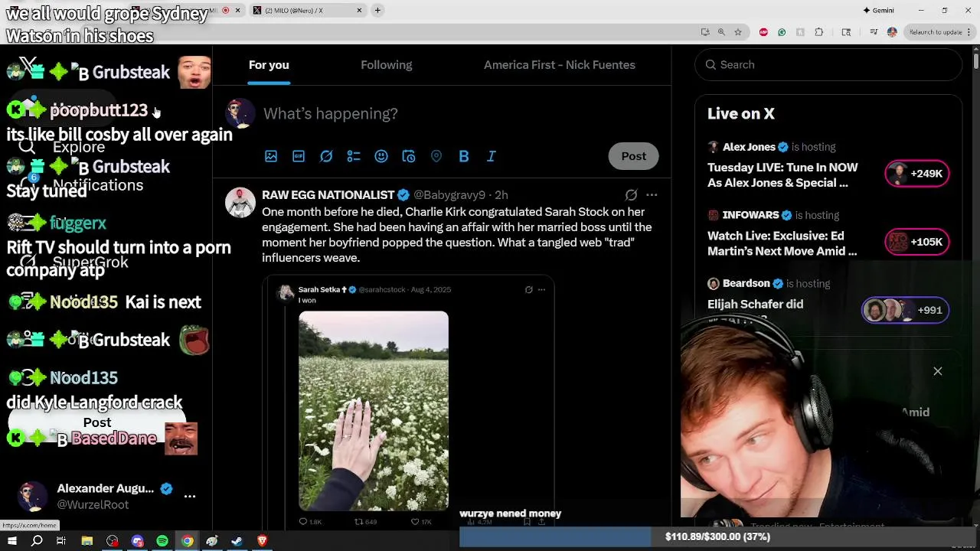Image resolution: width=980 pixels, height=551 pixels.
Task: Open the Grok enhance option in composer
Action: (x=326, y=156)
